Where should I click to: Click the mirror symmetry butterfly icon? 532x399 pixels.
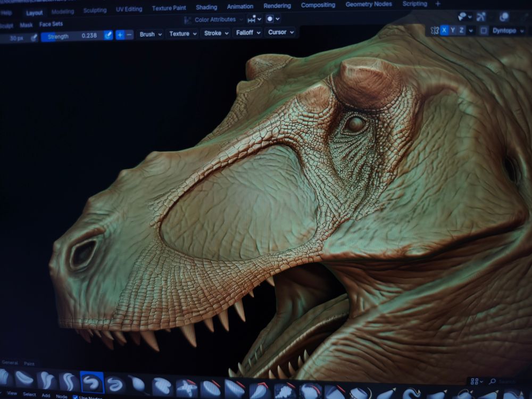coord(435,30)
